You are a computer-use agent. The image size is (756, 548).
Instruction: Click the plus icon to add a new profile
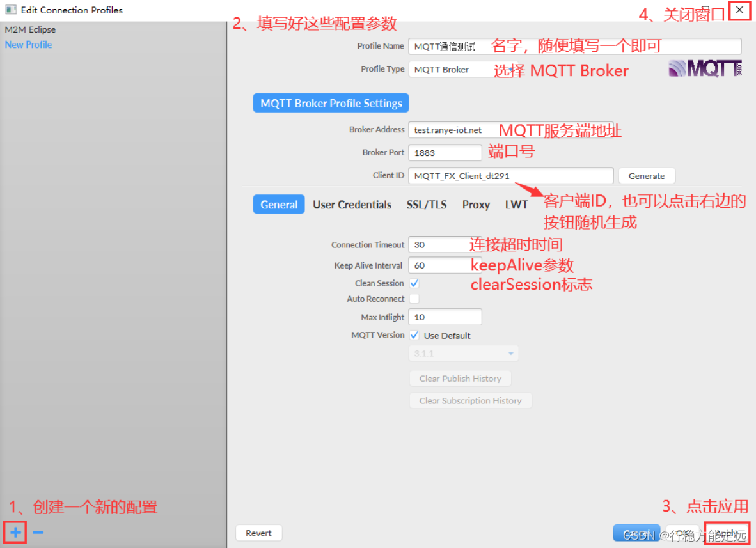point(14,531)
